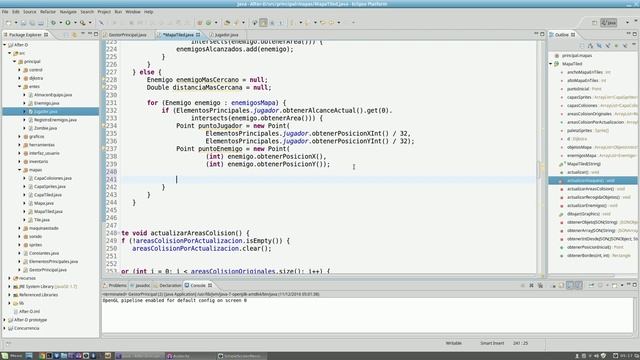This screenshot has height=360, width=640.
Task: Select Constantes.java in Package Explorer
Action: click(x=44, y=253)
